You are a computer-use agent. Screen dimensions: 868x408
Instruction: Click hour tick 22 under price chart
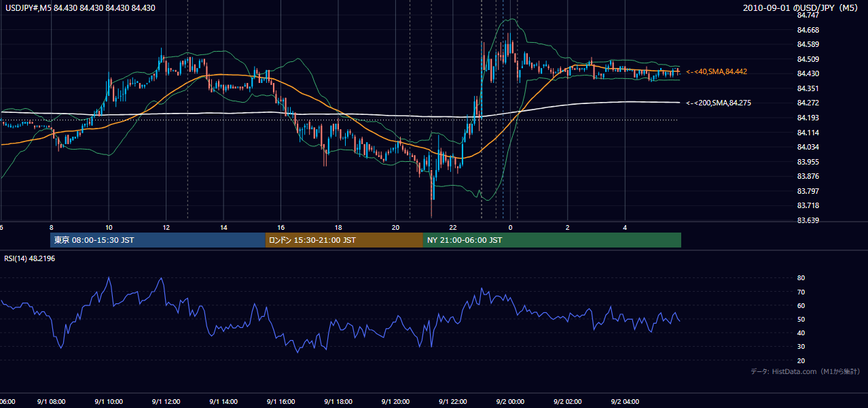tap(453, 228)
